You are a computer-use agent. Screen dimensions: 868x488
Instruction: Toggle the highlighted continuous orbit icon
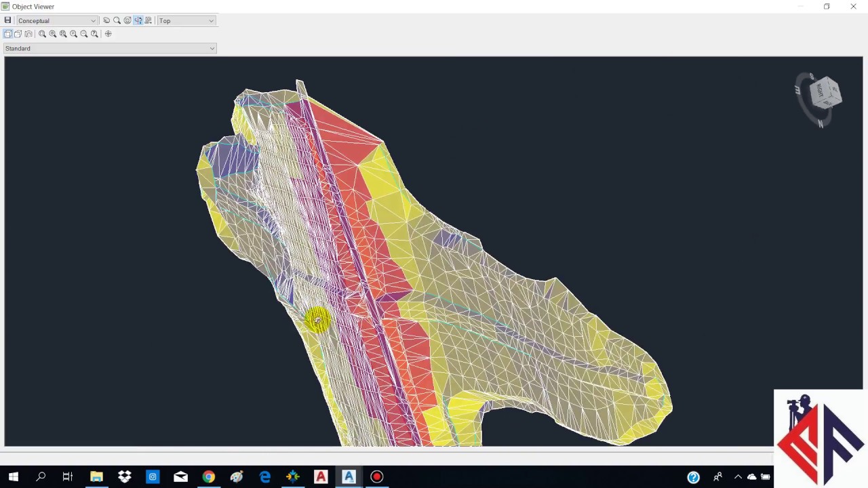coord(138,20)
